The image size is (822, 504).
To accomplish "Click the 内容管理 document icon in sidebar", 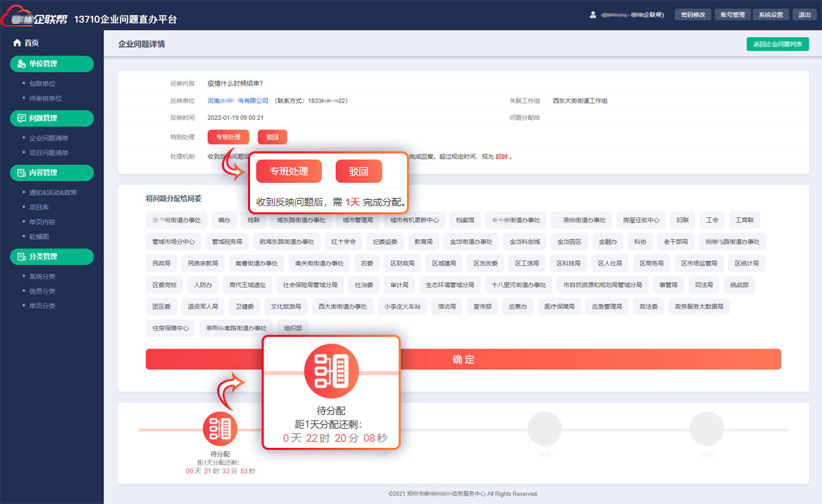I will coord(21,173).
